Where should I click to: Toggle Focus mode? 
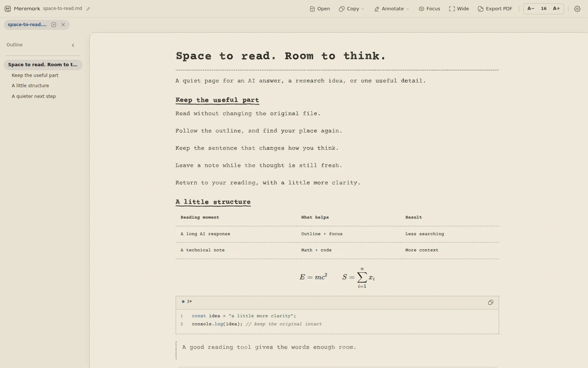(x=429, y=9)
